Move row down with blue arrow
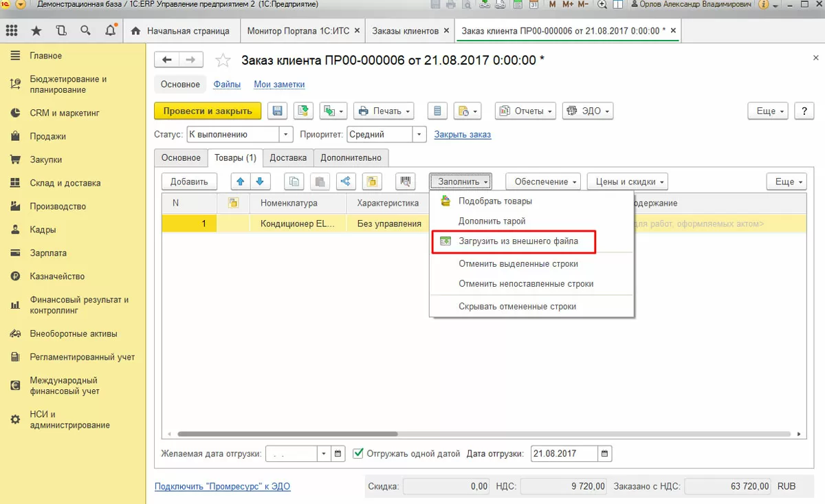825x504 pixels. pyautogui.click(x=260, y=182)
